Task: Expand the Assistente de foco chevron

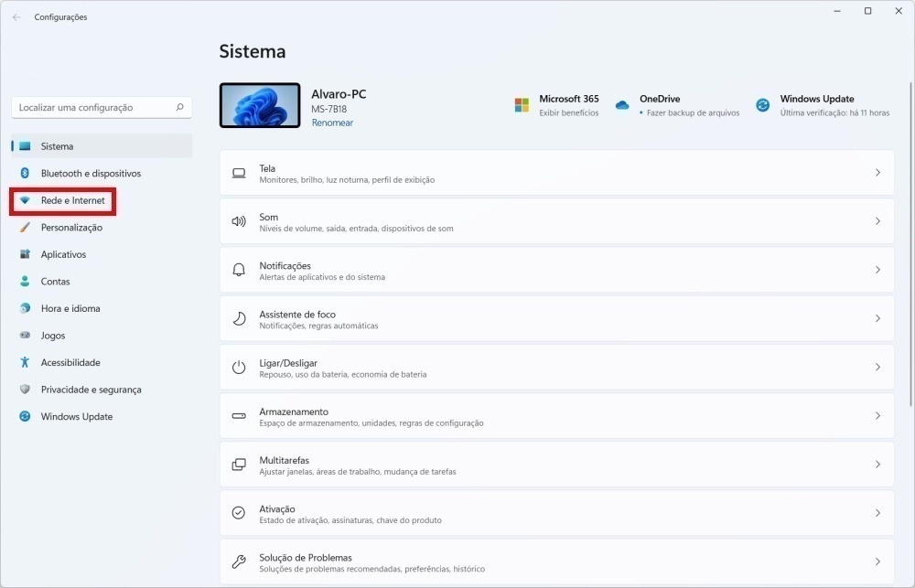Action: tap(877, 318)
